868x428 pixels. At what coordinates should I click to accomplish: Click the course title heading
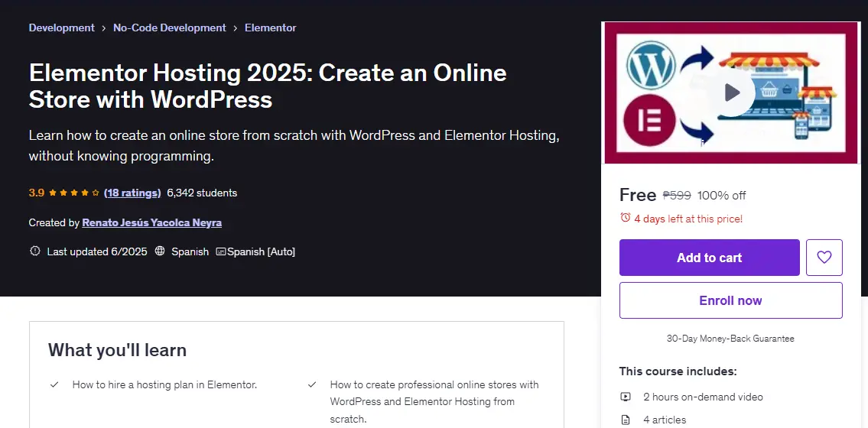pos(268,86)
